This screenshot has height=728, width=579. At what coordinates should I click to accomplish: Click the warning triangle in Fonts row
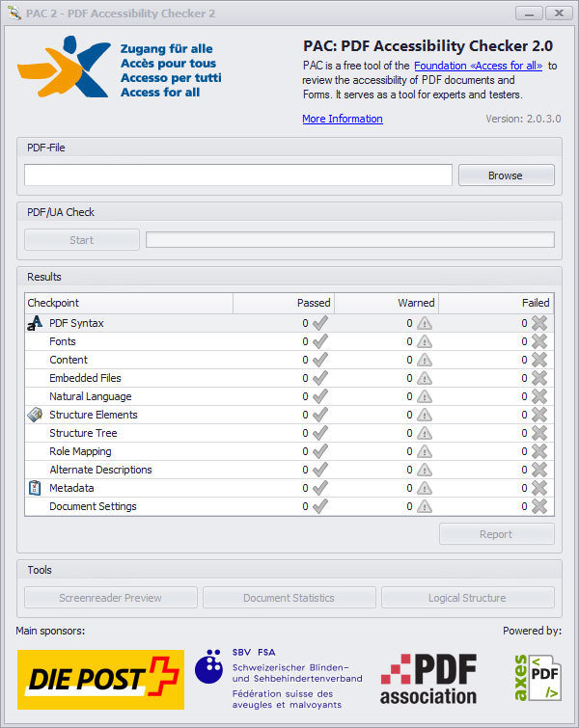tap(425, 341)
